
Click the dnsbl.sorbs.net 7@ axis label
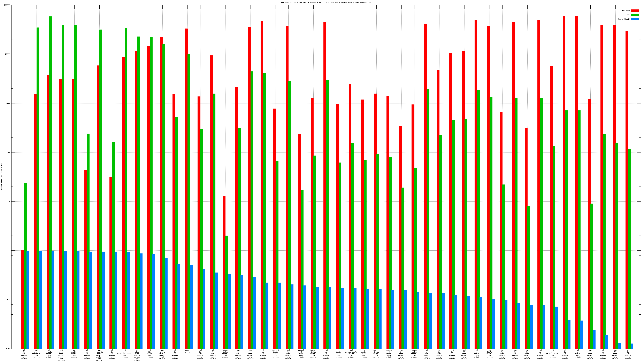click(49, 354)
